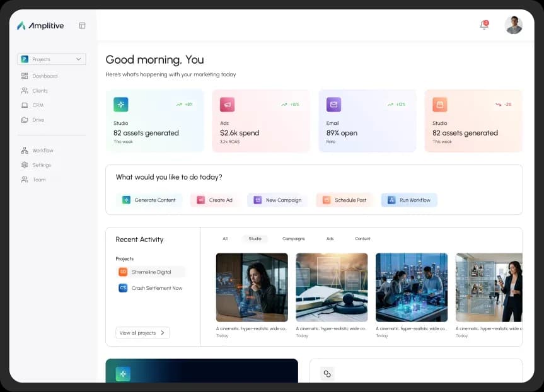Click the orange SD project badge
The height and width of the screenshot is (392, 544).
pos(123,272)
